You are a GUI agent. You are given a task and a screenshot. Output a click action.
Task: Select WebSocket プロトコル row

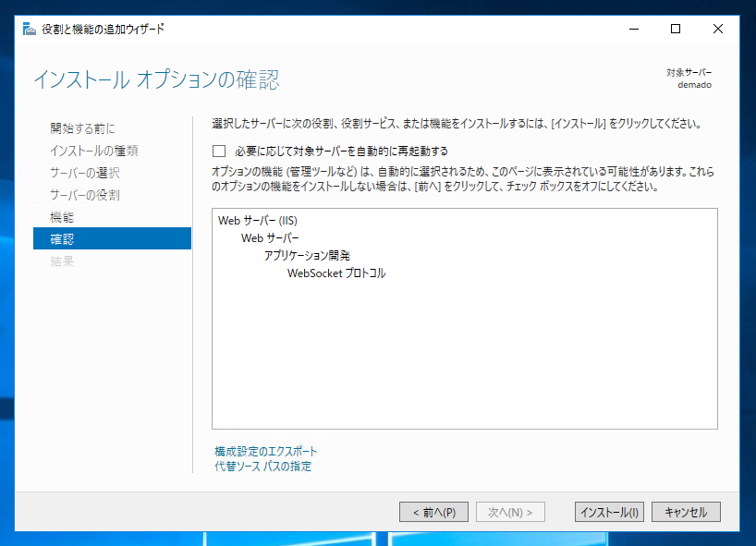[336, 273]
